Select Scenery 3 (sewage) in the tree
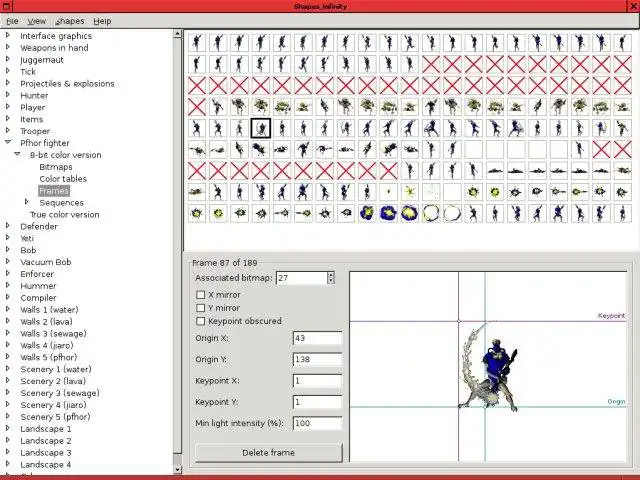This screenshot has height=480, width=640. (60, 393)
